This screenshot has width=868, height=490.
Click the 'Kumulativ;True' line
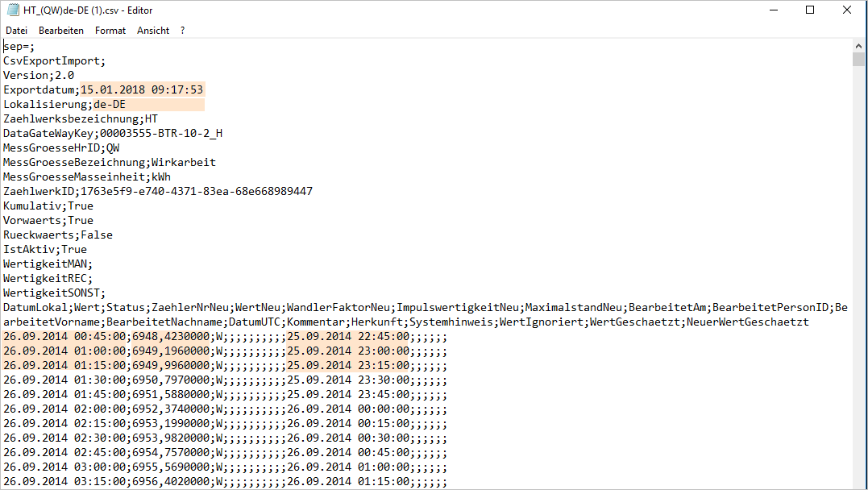click(x=48, y=206)
